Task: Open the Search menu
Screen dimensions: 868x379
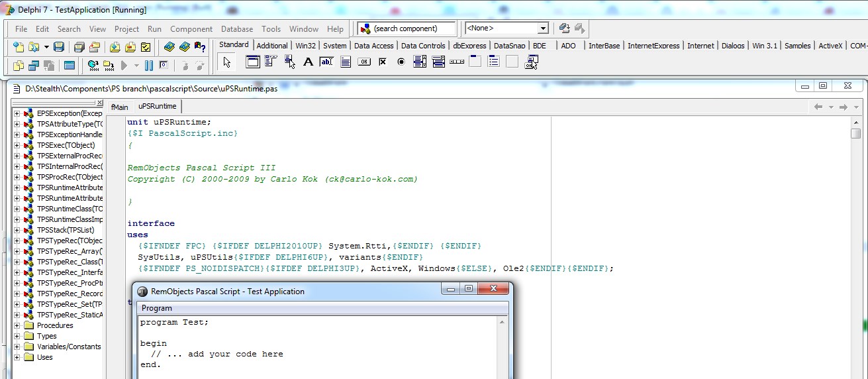Action: tap(69, 29)
